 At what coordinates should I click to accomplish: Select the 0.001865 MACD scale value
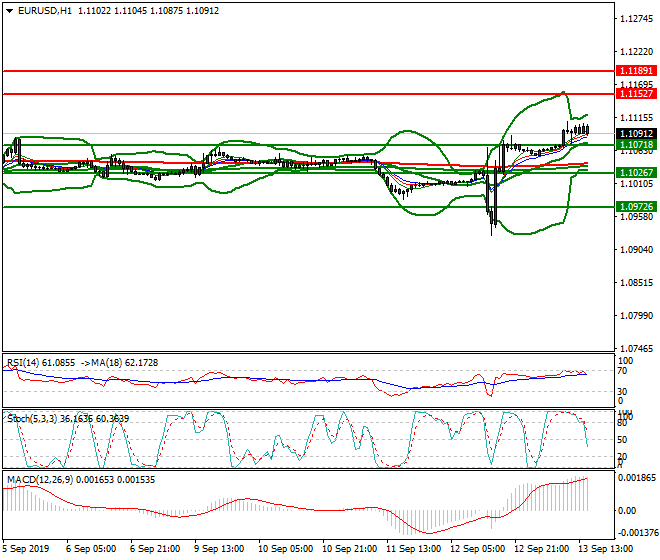coord(637,477)
